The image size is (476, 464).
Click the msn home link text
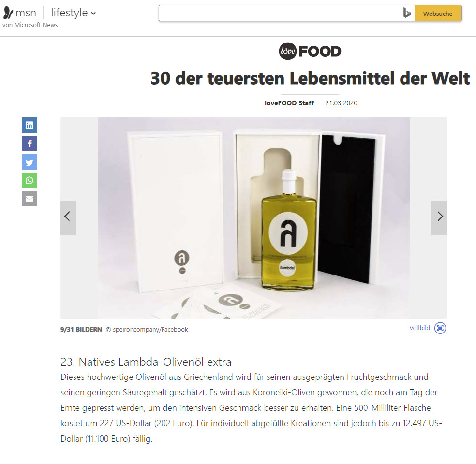point(26,13)
